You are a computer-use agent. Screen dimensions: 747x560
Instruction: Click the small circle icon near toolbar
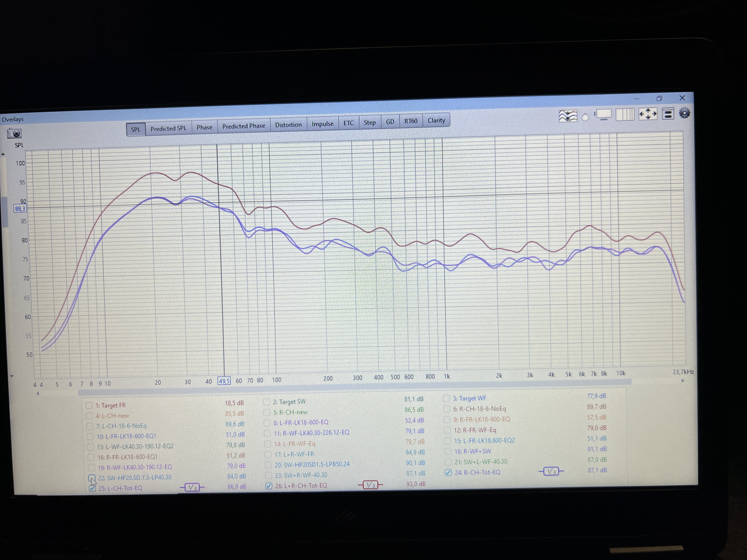coord(585,117)
